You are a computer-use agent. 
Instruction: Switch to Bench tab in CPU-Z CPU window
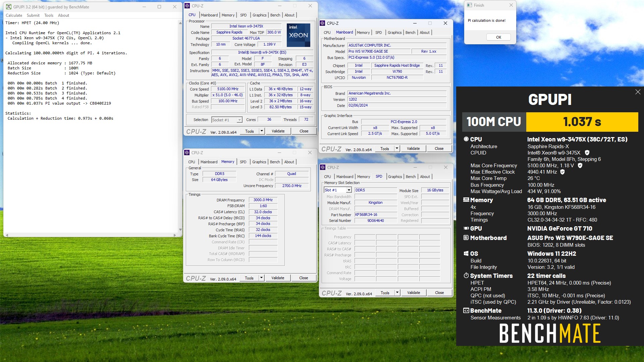point(275,15)
